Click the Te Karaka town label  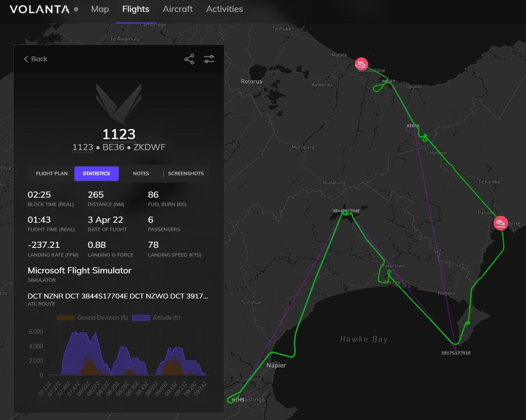coord(489,182)
